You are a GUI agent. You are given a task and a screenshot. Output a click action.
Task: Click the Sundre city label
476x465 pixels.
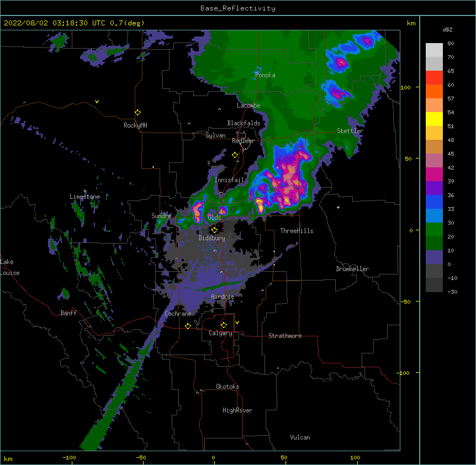(161, 216)
